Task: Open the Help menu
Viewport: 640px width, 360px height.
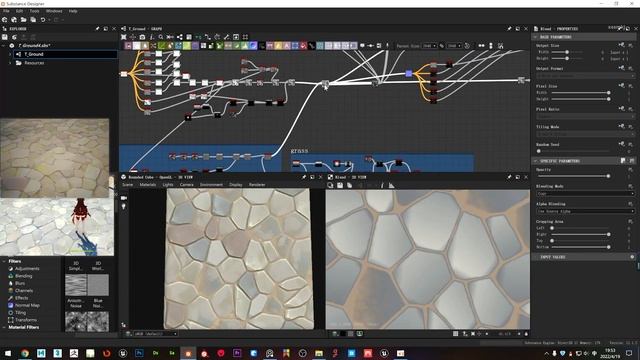Action: pos(73,11)
